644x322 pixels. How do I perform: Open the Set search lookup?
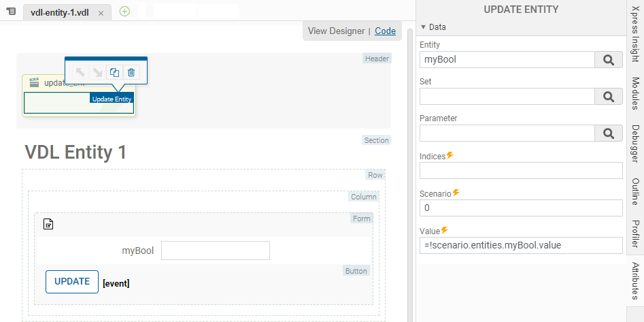(x=609, y=97)
